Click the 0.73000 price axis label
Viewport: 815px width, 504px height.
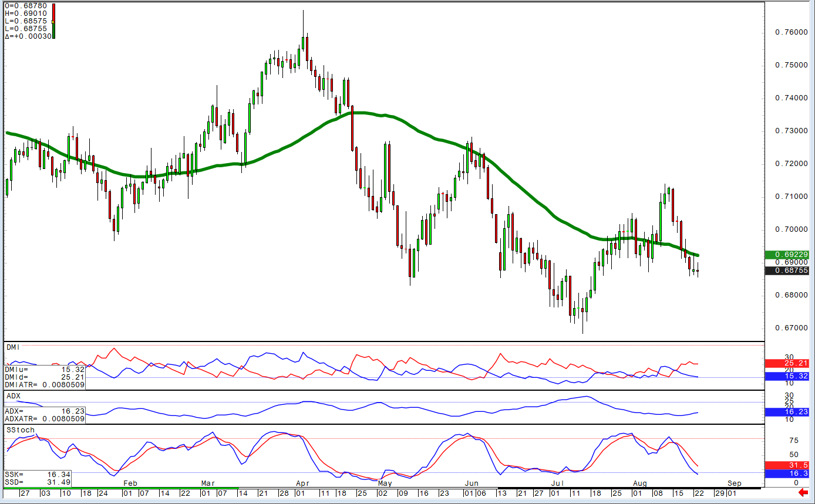pyautogui.click(x=793, y=130)
